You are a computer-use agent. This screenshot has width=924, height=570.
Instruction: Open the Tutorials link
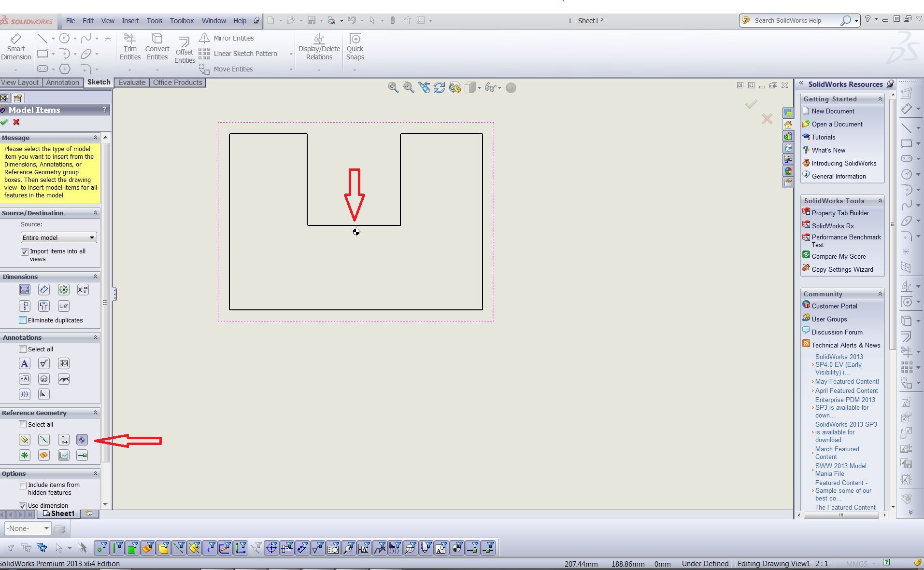[823, 137]
